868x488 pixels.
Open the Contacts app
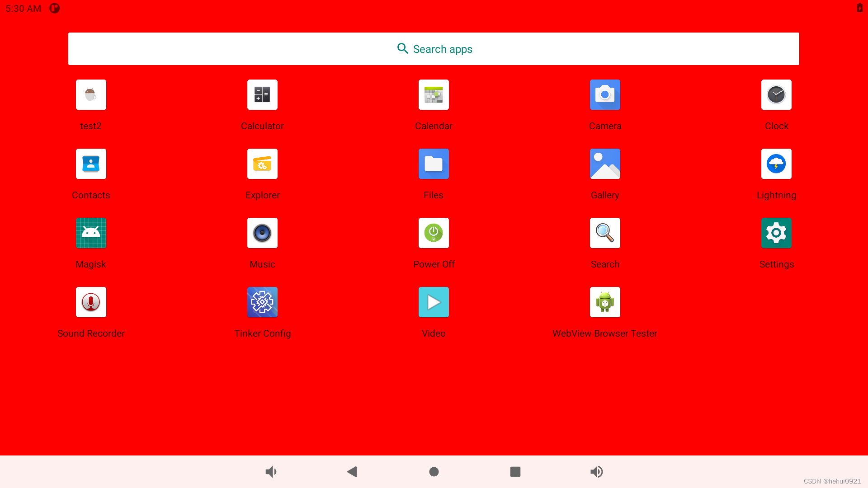[90, 164]
